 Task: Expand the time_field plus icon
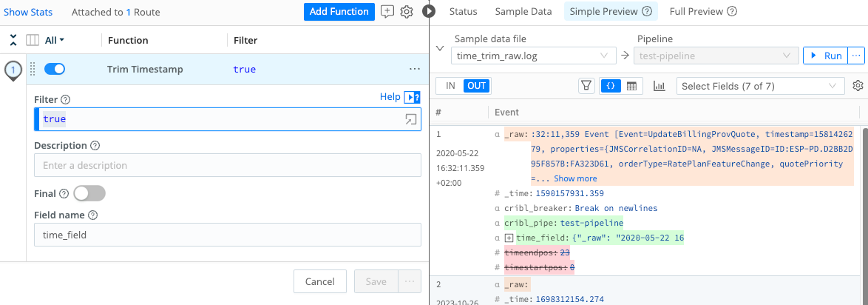pos(509,238)
